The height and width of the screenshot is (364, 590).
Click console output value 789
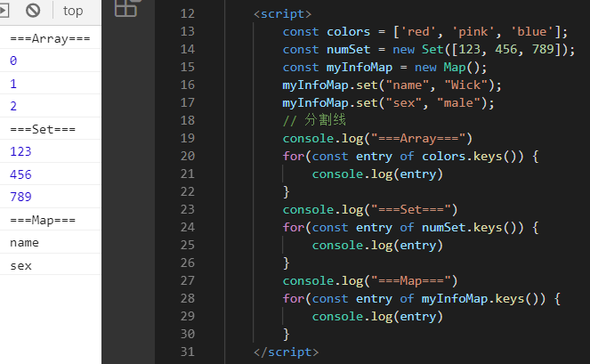(20, 197)
